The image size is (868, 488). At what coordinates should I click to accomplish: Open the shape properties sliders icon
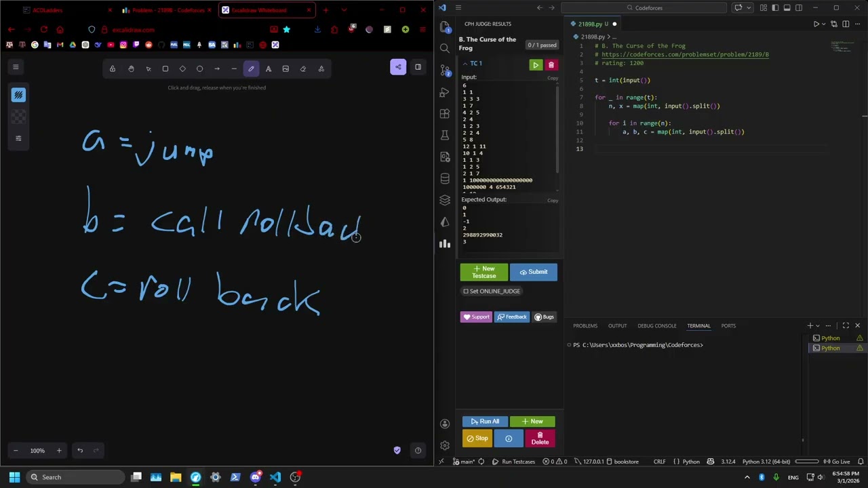(18, 138)
